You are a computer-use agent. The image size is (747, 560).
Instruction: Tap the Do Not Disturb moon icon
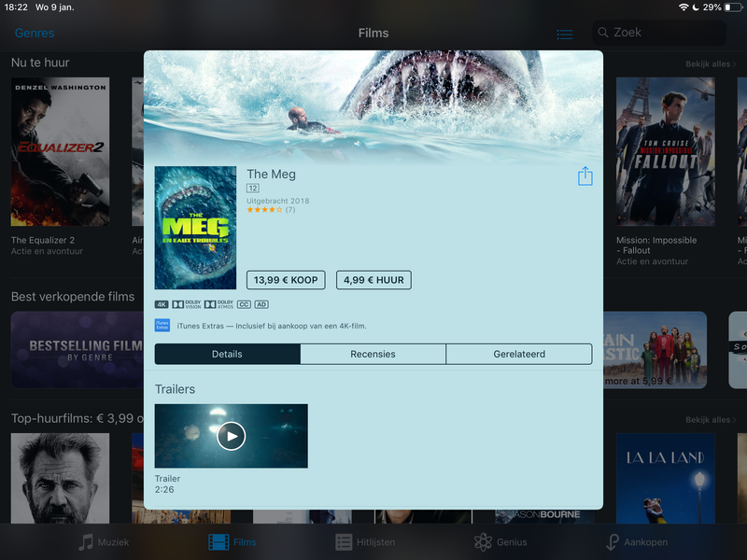(696, 7)
